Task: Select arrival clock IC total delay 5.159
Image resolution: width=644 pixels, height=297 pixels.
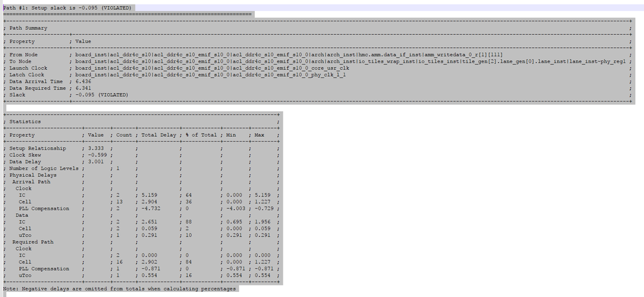Action: click(x=150, y=195)
